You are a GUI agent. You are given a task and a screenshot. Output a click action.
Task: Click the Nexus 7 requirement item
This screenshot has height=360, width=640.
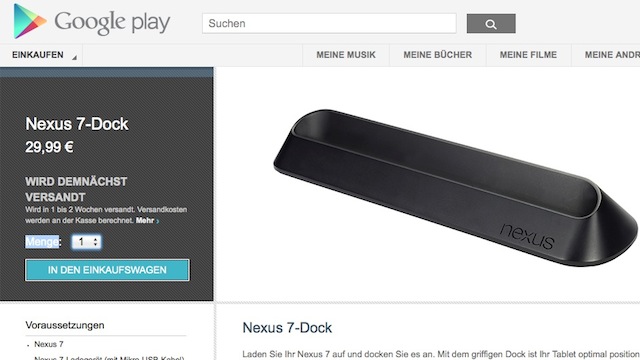tap(49, 344)
